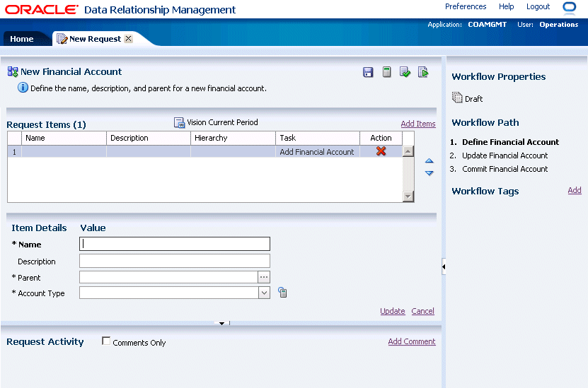Click the Vision Current Period version icon
588x388 pixels.
[179, 122]
